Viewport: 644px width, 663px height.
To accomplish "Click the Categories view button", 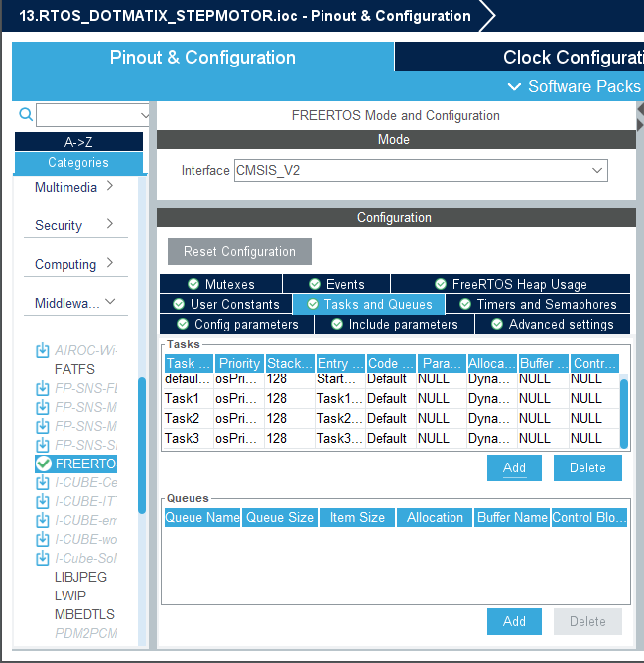I will click(x=78, y=163).
